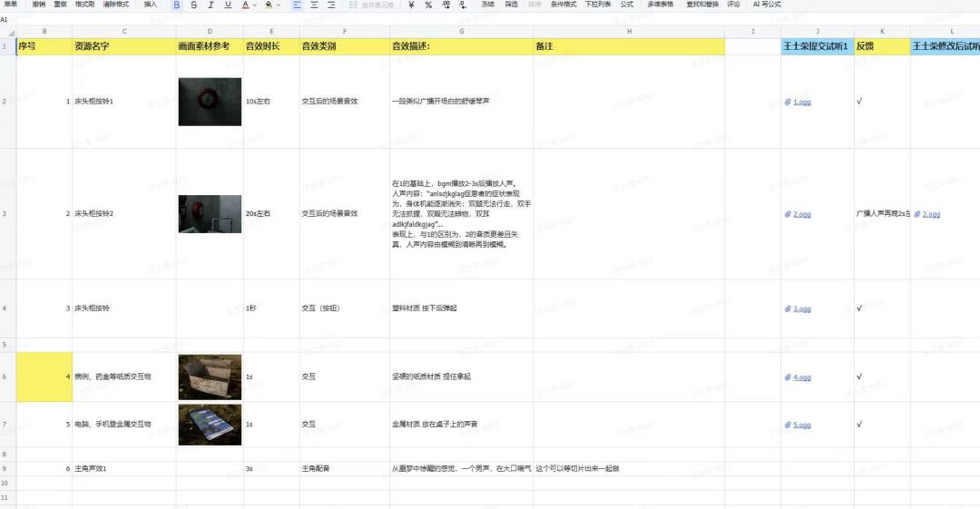Image resolution: width=980 pixels, height=509 pixels.
Task: Apply percent % format
Action: point(428,5)
